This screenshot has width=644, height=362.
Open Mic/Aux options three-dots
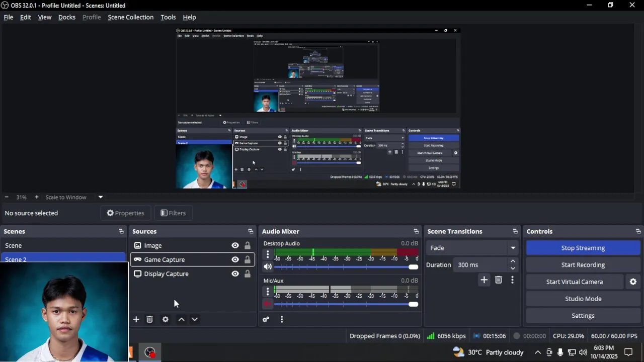point(268,292)
